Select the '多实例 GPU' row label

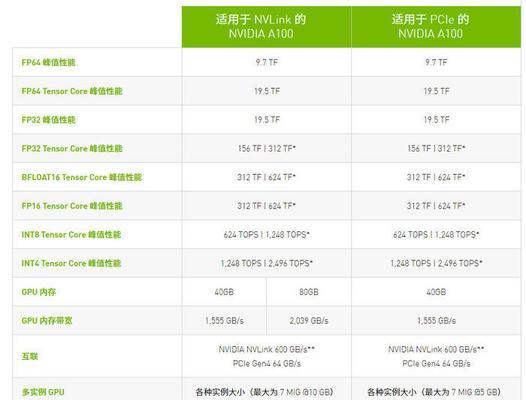pos(43,392)
